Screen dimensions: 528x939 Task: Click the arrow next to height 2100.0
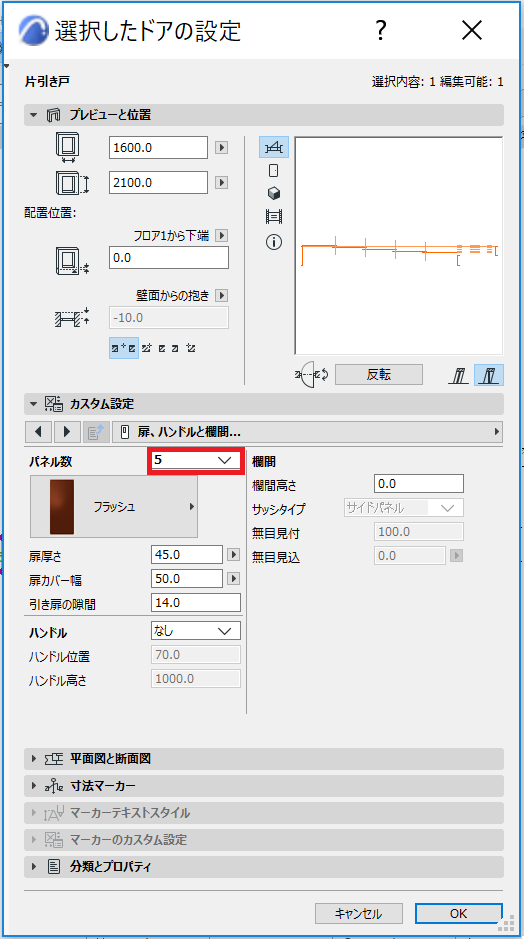tap(221, 183)
